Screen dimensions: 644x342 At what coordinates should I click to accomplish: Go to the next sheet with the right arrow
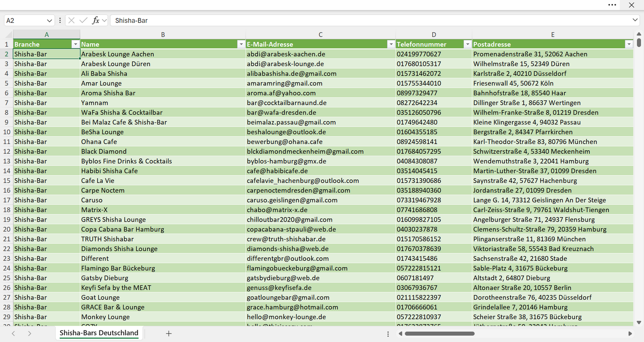[x=29, y=334]
